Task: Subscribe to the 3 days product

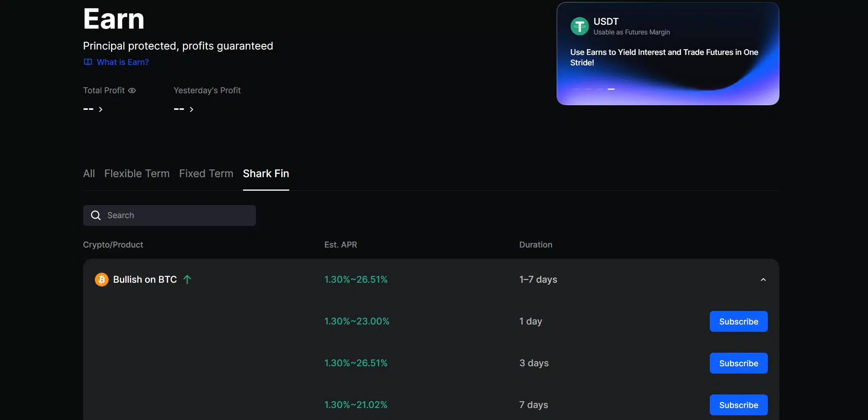Action: [x=738, y=363]
